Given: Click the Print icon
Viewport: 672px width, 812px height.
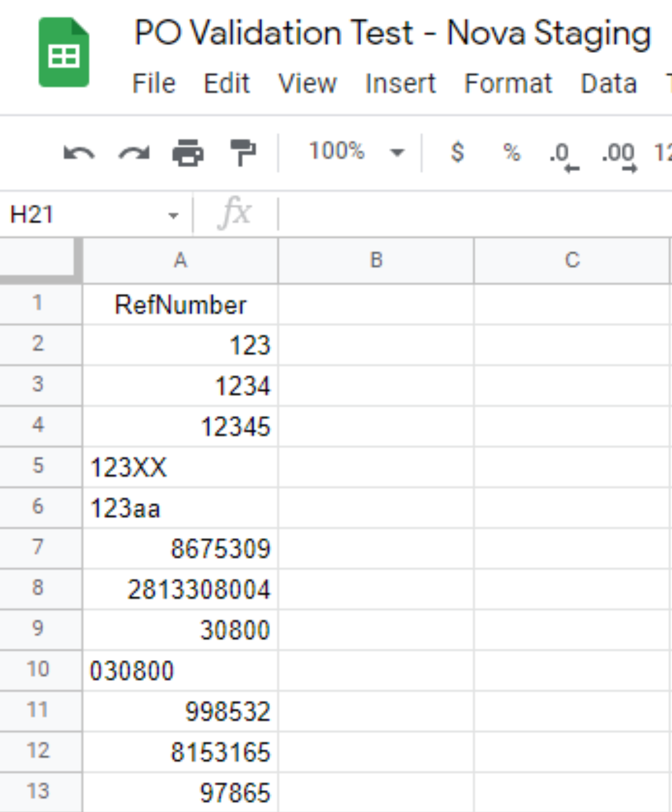Looking at the screenshot, I should 188,153.
